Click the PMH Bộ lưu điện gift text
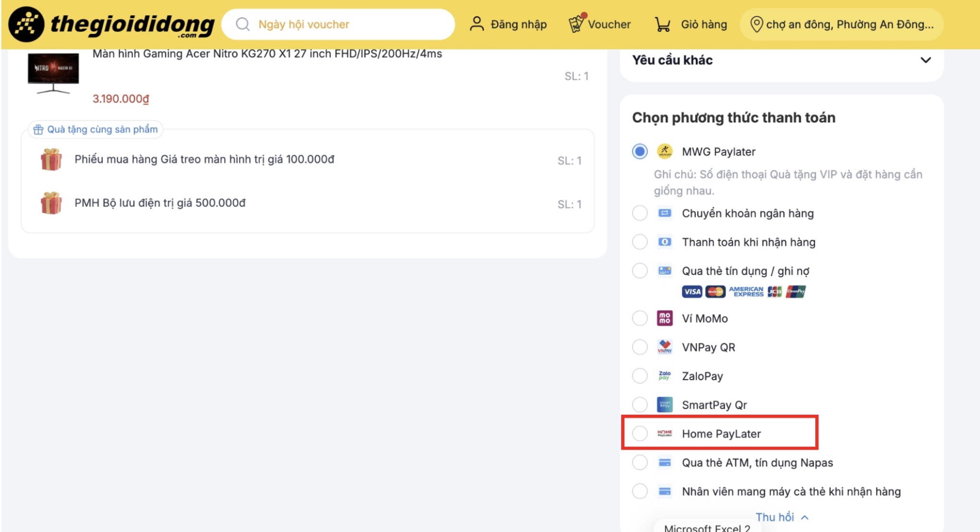980x532 pixels. (160, 203)
